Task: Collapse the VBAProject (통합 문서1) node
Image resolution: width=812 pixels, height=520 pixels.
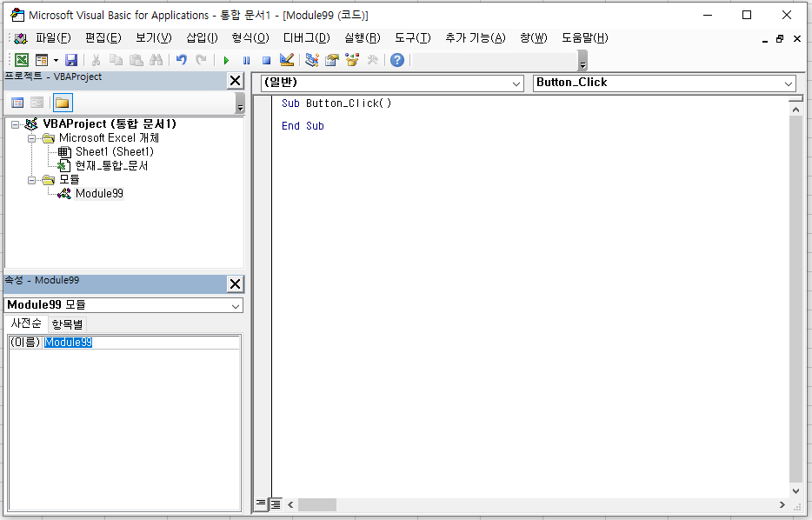Action: [15, 124]
